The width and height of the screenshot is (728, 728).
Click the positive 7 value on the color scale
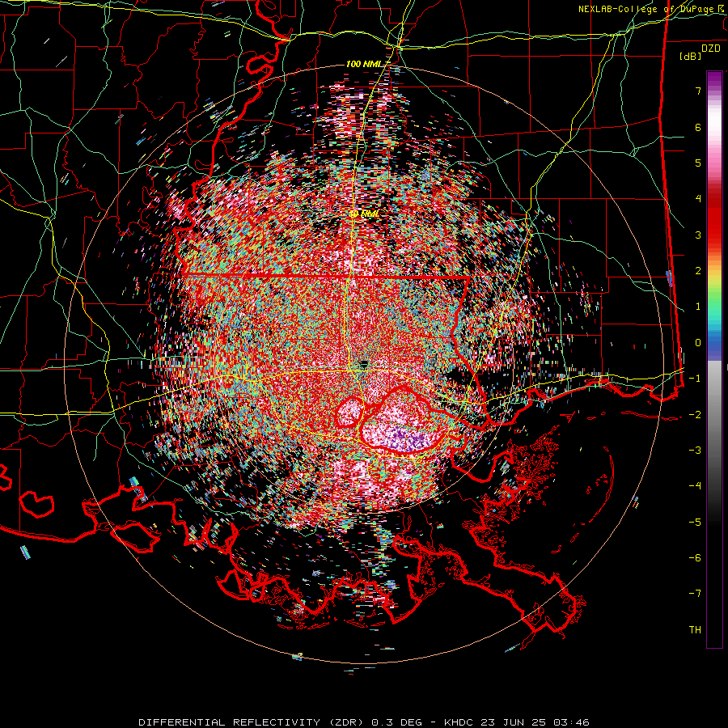(698, 91)
